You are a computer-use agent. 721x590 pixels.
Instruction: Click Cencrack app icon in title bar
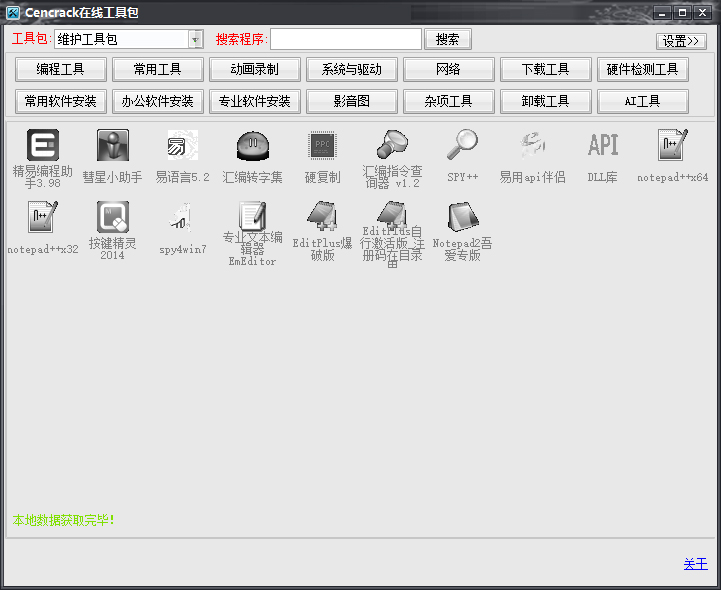pos(13,12)
